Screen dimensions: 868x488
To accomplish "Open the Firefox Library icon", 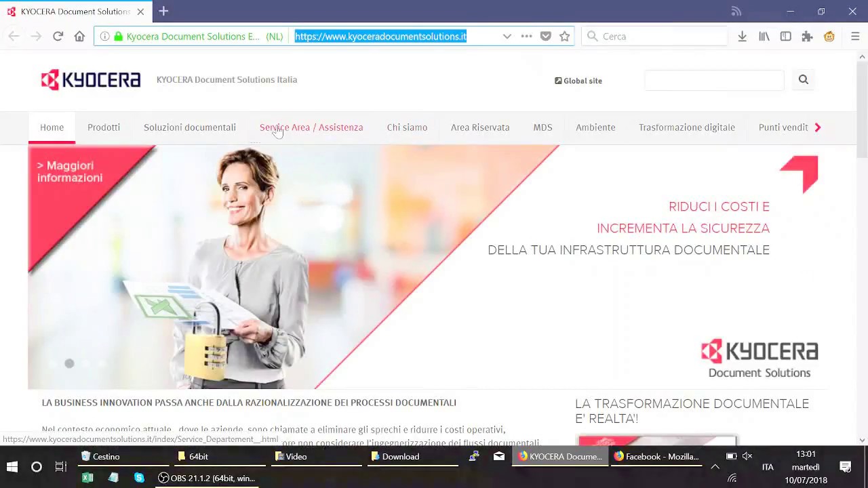I will (x=764, y=37).
